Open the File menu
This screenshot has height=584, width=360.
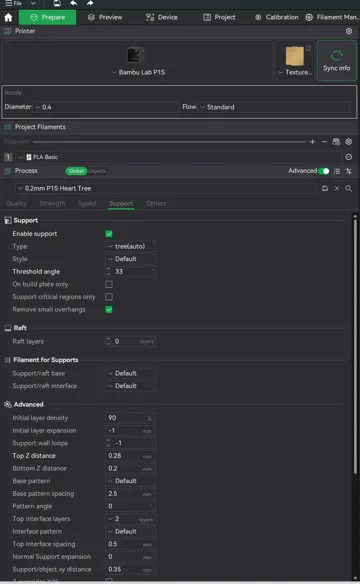[13, 3]
